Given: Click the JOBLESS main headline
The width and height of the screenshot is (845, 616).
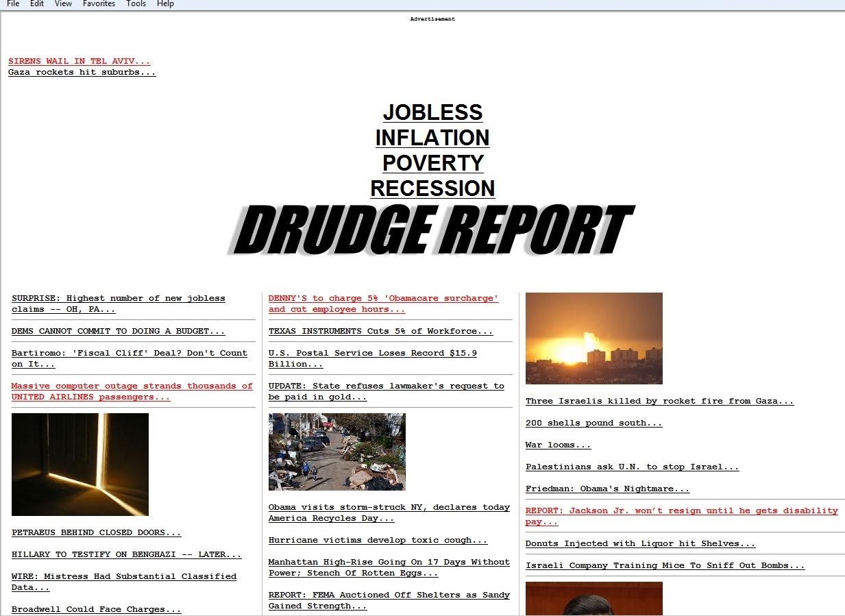Looking at the screenshot, I should [x=432, y=112].
